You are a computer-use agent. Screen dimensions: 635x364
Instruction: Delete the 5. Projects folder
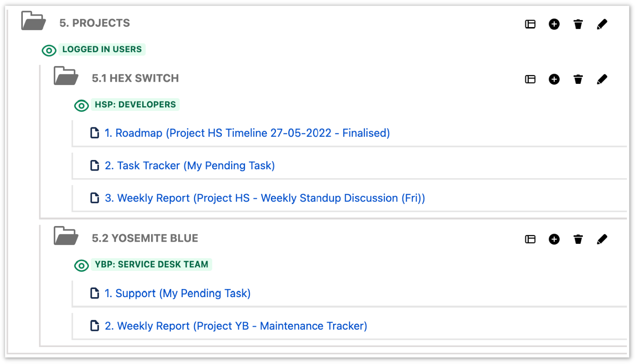pos(578,24)
